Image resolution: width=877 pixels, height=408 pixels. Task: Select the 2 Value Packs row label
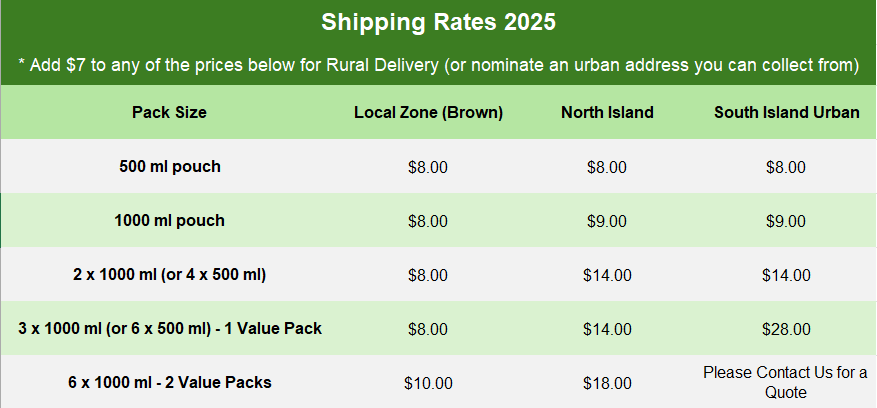169,382
